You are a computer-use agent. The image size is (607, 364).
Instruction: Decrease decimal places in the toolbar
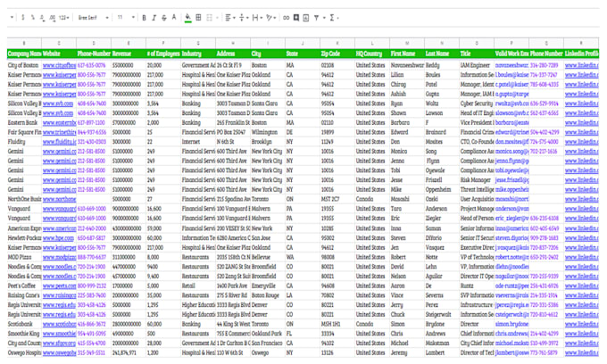click(42, 18)
